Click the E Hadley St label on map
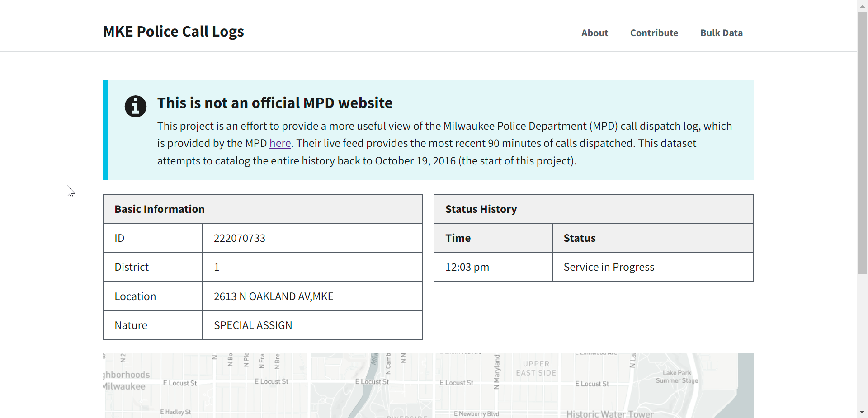868x418 pixels. (x=175, y=412)
